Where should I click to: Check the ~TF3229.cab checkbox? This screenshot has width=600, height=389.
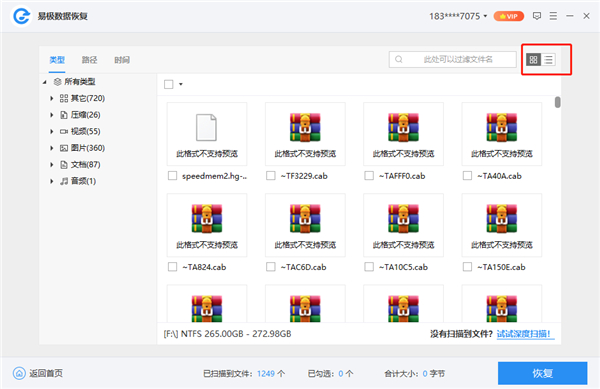(x=271, y=176)
